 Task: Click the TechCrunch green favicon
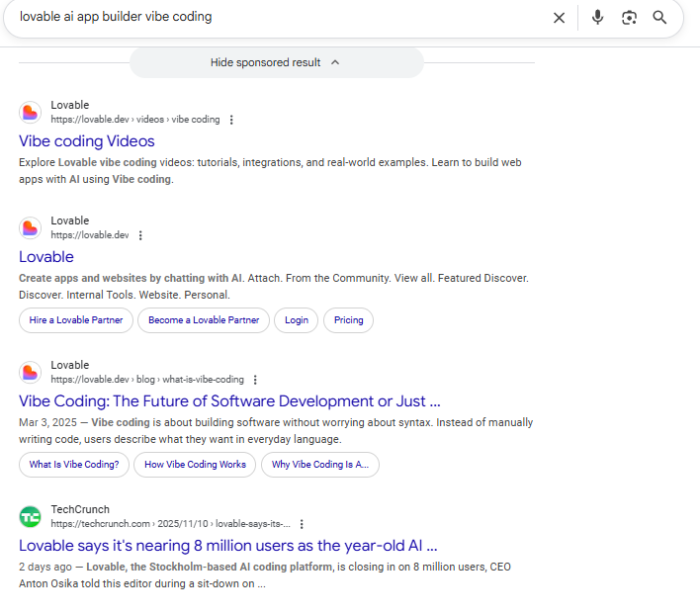[x=31, y=516]
